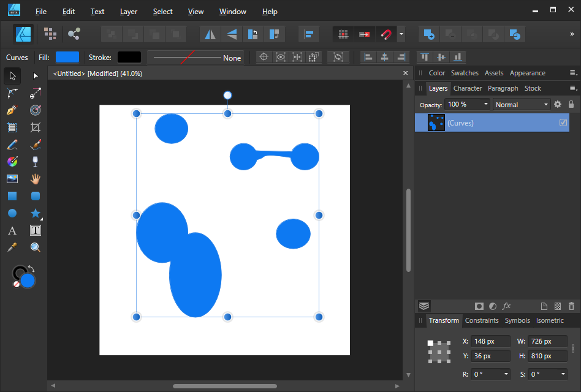Image resolution: width=581 pixels, height=392 pixels.
Task: Select the Zoom tool
Action: pyautogui.click(x=35, y=247)
